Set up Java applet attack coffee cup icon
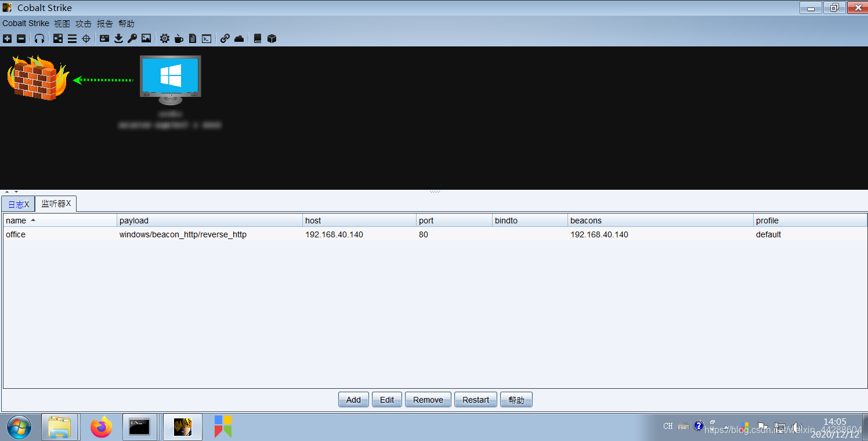The image size is (868, 441). tap(179, 38)
